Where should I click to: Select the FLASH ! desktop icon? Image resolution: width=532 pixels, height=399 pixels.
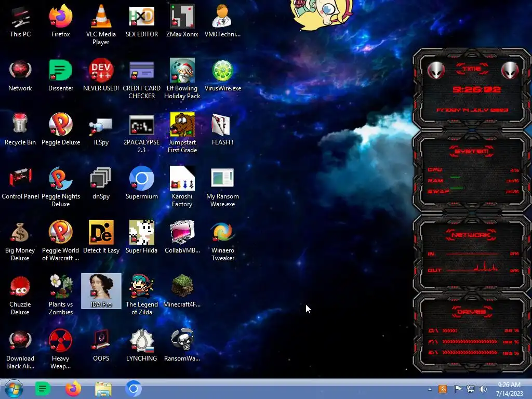222,129
